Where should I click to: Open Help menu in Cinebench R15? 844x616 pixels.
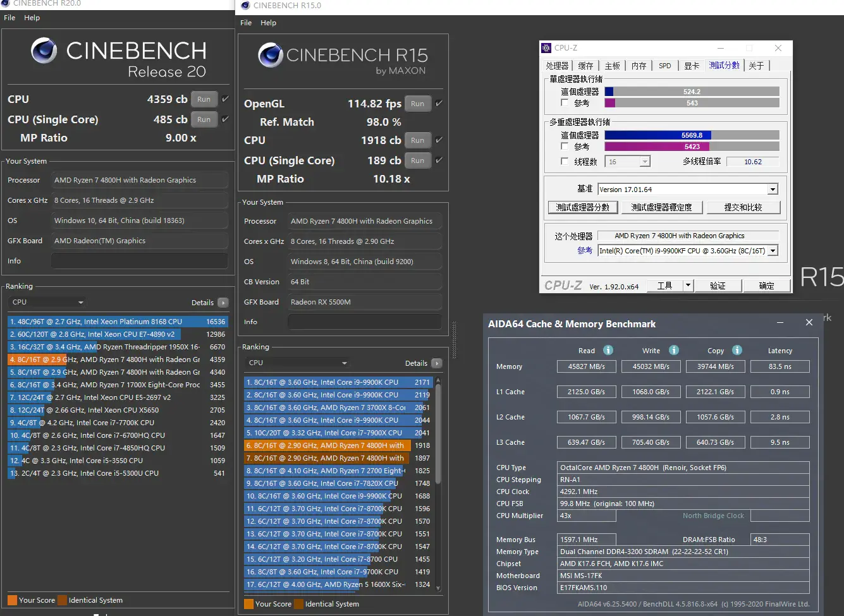coord(268,23)
